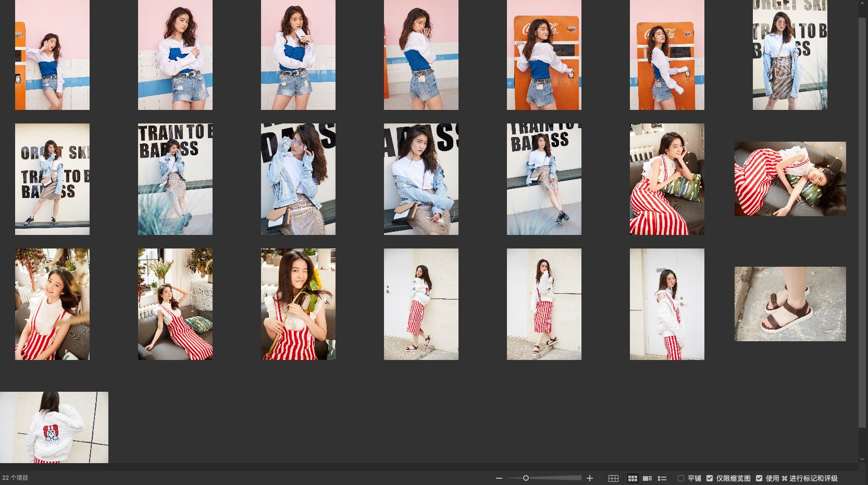Open the girl holding sunflower thumbnail
Viewport: 868px width, 485px height.
pyautogui.click(x=298, y=304)
